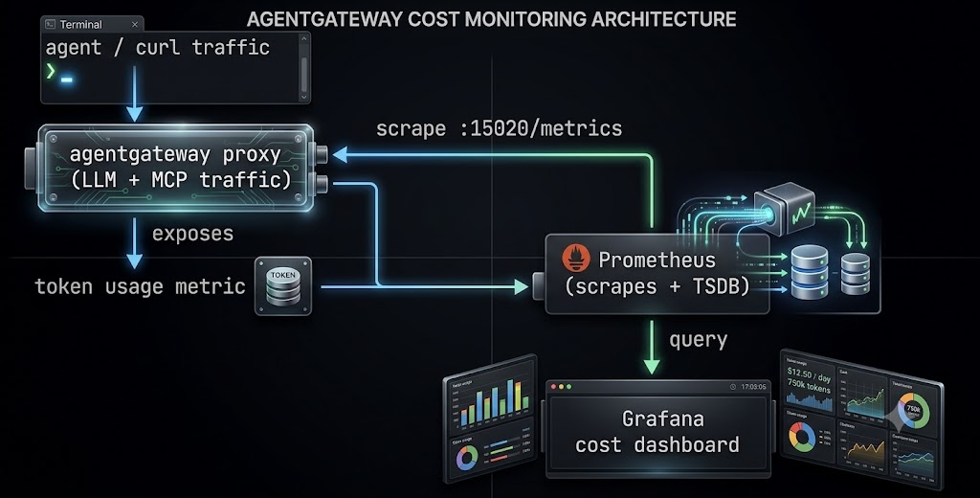Image resolution: width=980 pixels, height=498 pixels.
Task: Click the multicolor pie chart in right dashboard
Action: click(x=802, y=437)
